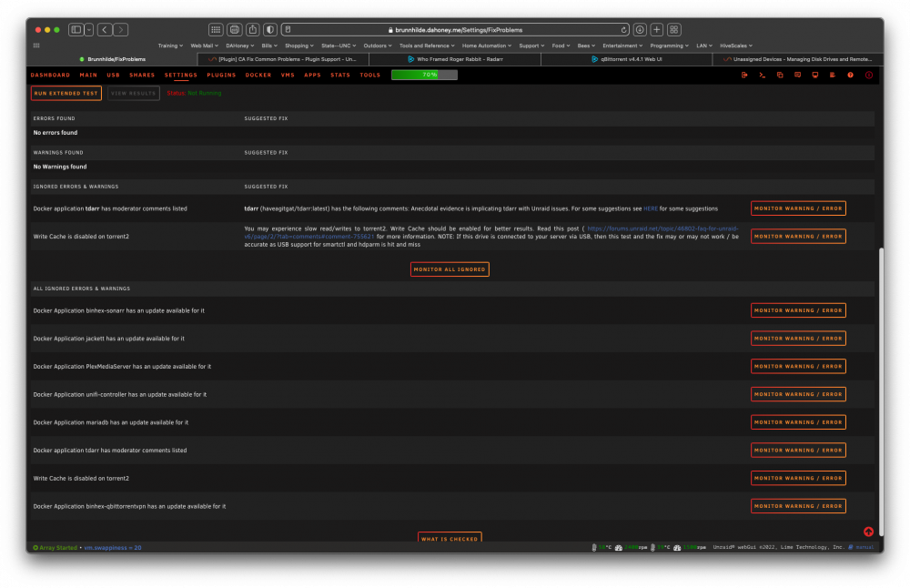
Task: Open a new Safari tab
Action: [x=657, y=30]
